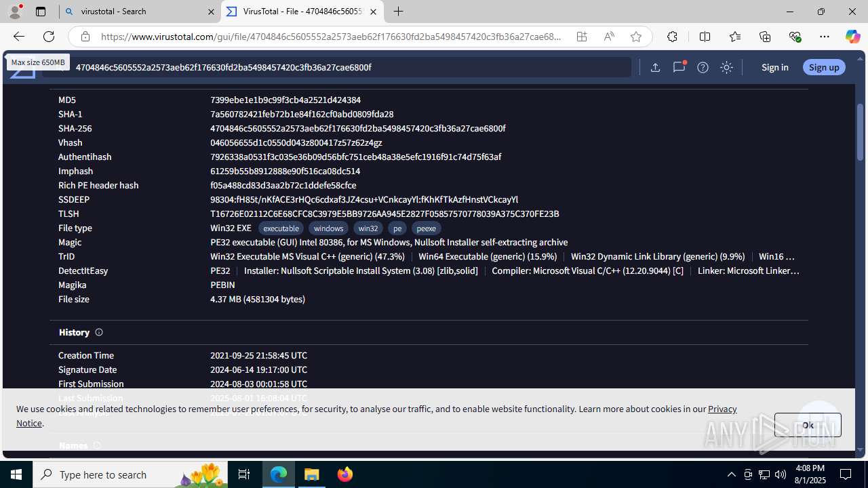The width and height of the screenshot is (868, 488).
Task: Launch the Copilot sidebar icon
Action: (852, 37)
